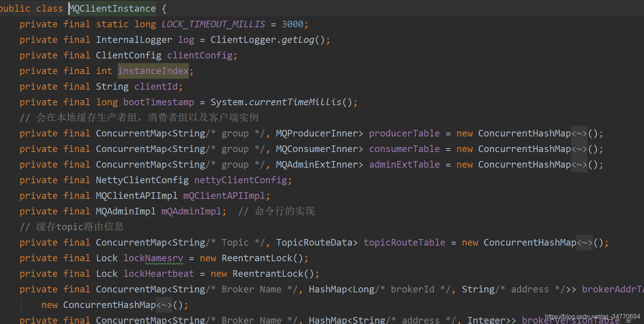Expand folded <~> on adminExtTable line
644x324 pixels.
coord(579,165)
